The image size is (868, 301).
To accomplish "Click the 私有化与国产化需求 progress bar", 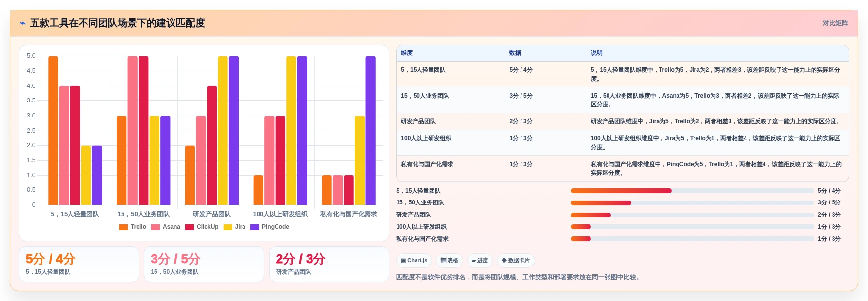I will (692, 239).
